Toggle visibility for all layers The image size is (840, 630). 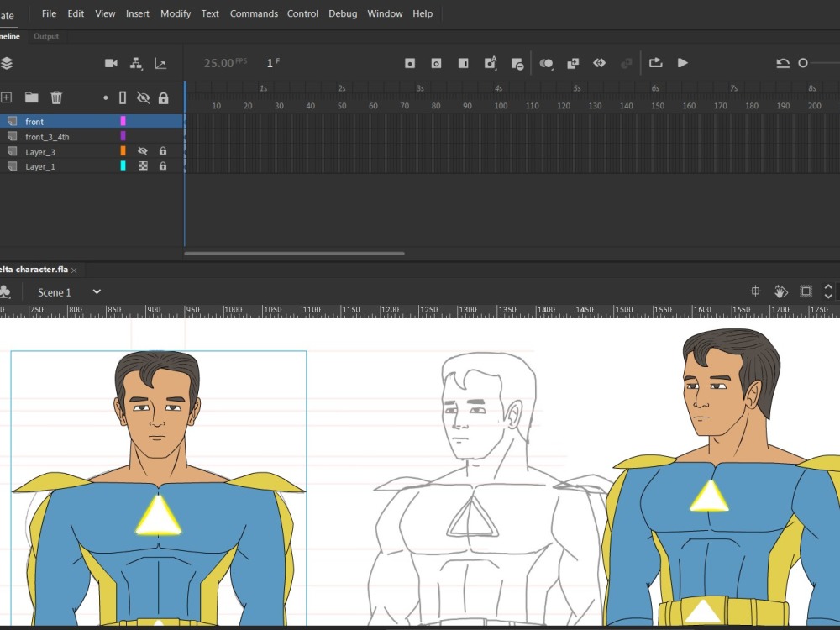pyautogui.click(x=143, y=97)
